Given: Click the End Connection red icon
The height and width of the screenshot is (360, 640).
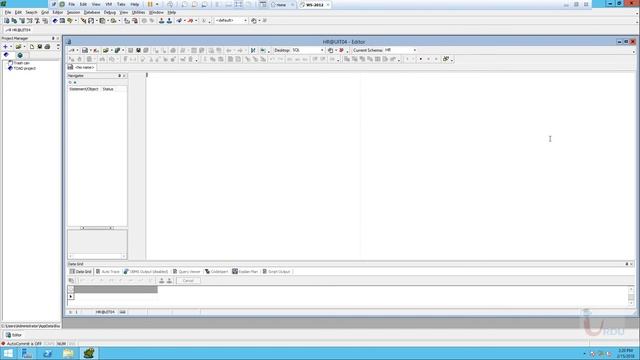Looking at the screenshot, I should (190, 20).
